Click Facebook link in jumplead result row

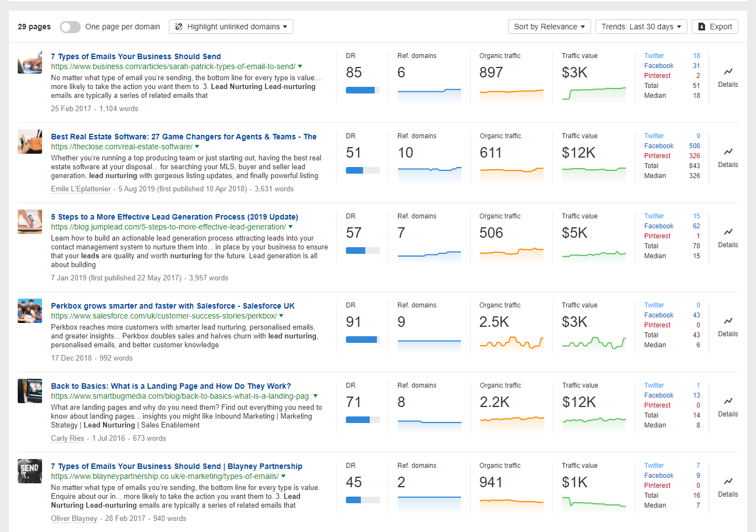coord(659,226)
